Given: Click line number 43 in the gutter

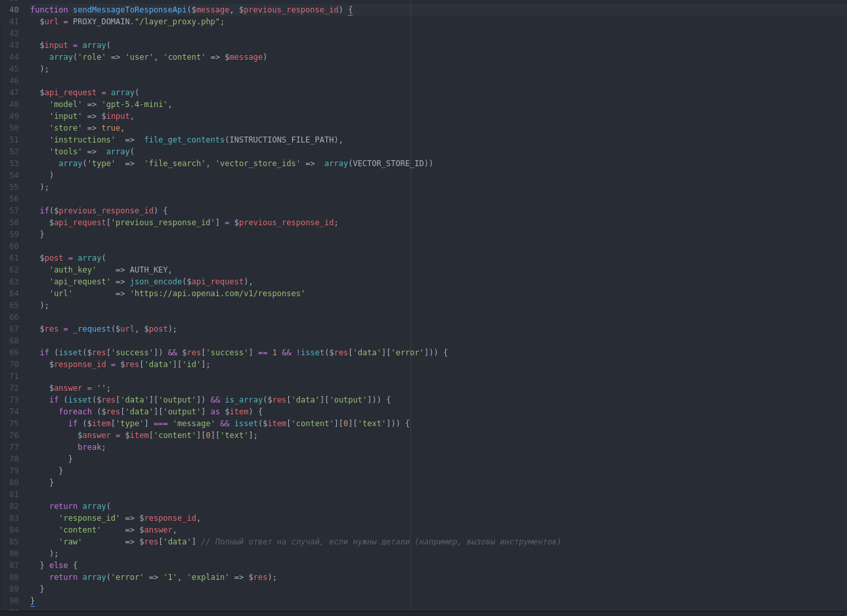Looking at the screenshot, I should click(x=14, y=45).
